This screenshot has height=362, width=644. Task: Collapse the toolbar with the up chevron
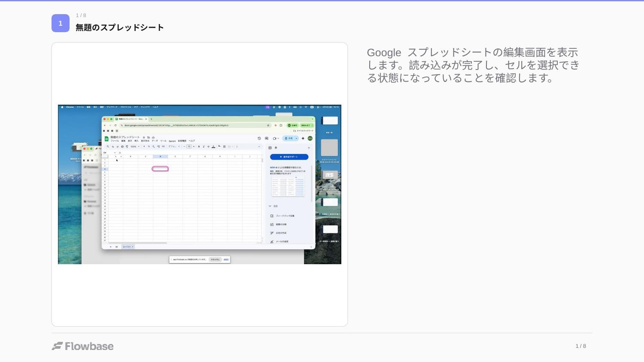(259, 147)
